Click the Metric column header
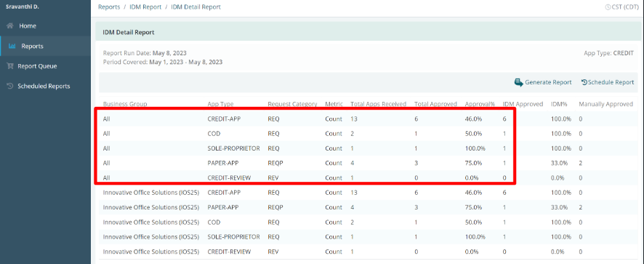The image size is (644, 264). coord(334,104)
